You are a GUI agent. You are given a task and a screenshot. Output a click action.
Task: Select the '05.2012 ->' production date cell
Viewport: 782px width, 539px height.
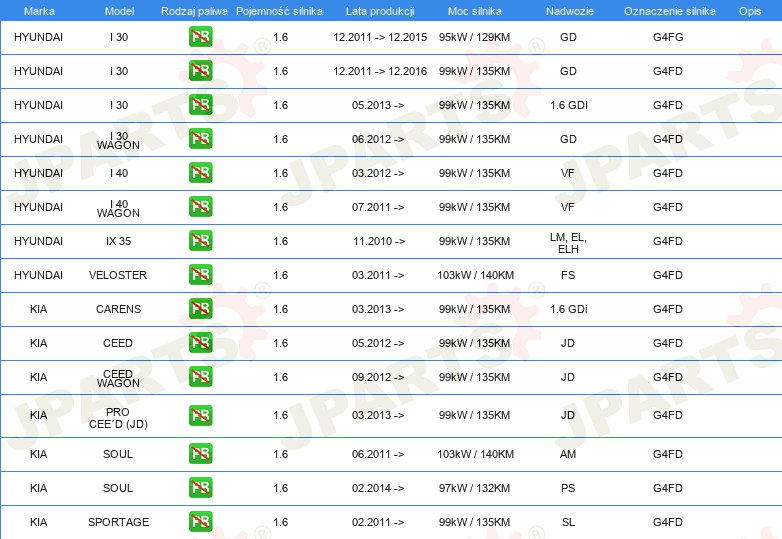coord(378,343)
